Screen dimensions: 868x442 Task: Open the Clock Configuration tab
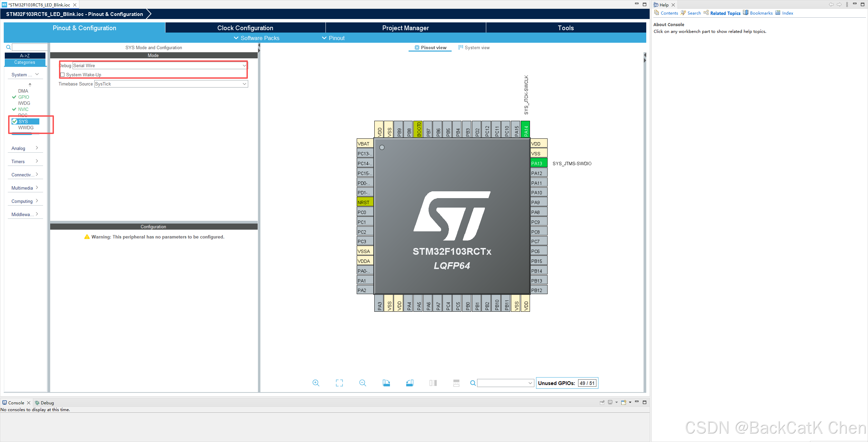tap(245, 28)
